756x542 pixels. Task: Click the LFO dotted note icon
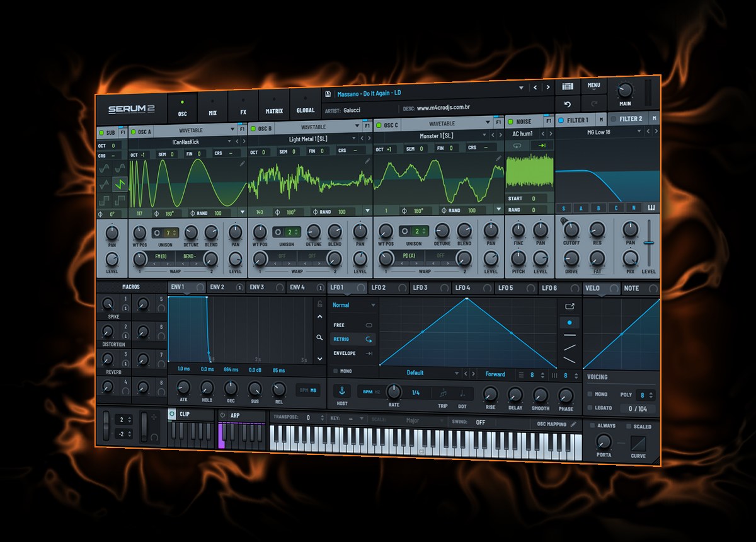tap(462, 394)
